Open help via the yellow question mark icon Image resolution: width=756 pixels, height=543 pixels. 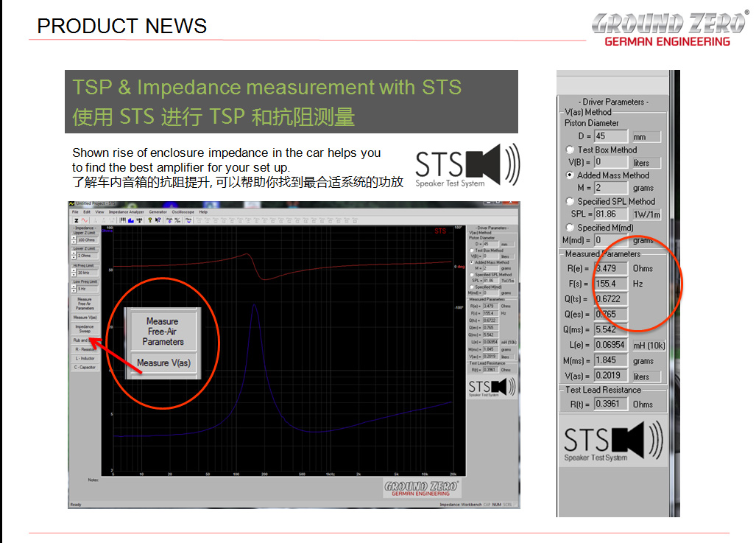click(x=149, y=220)
